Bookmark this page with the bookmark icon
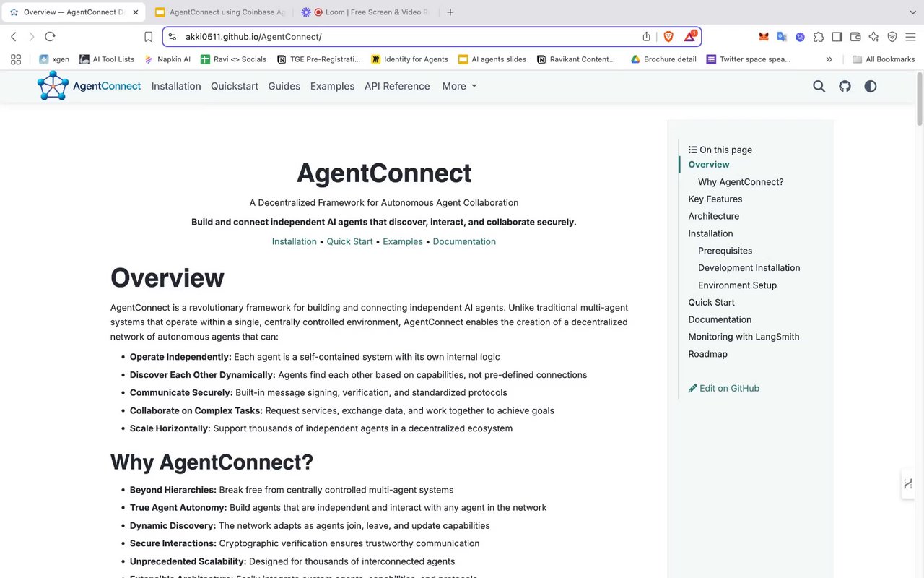 pos(148,36)
